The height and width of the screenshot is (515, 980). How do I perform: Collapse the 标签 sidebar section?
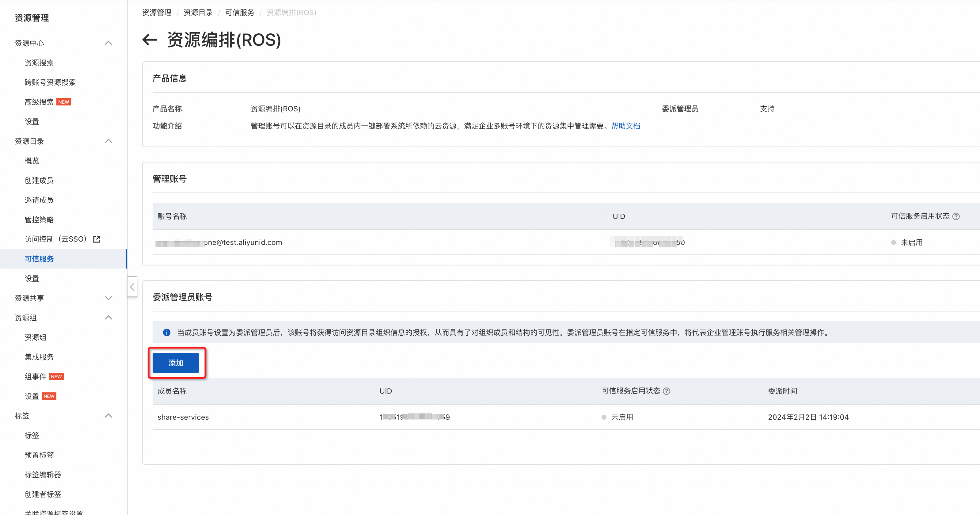[x=108, y=416]
